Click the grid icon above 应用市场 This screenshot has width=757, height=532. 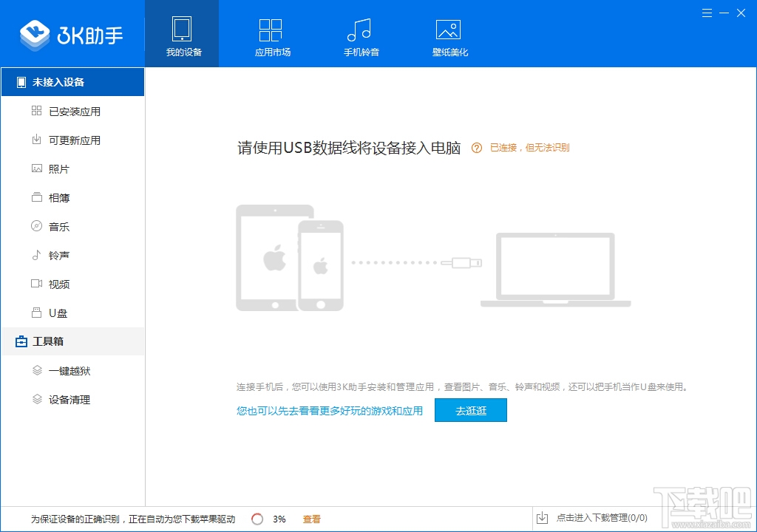271,30
